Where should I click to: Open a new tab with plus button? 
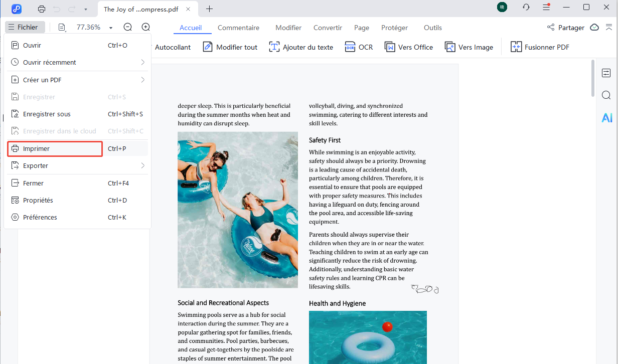pyautogui.click(x=209, y=9)
